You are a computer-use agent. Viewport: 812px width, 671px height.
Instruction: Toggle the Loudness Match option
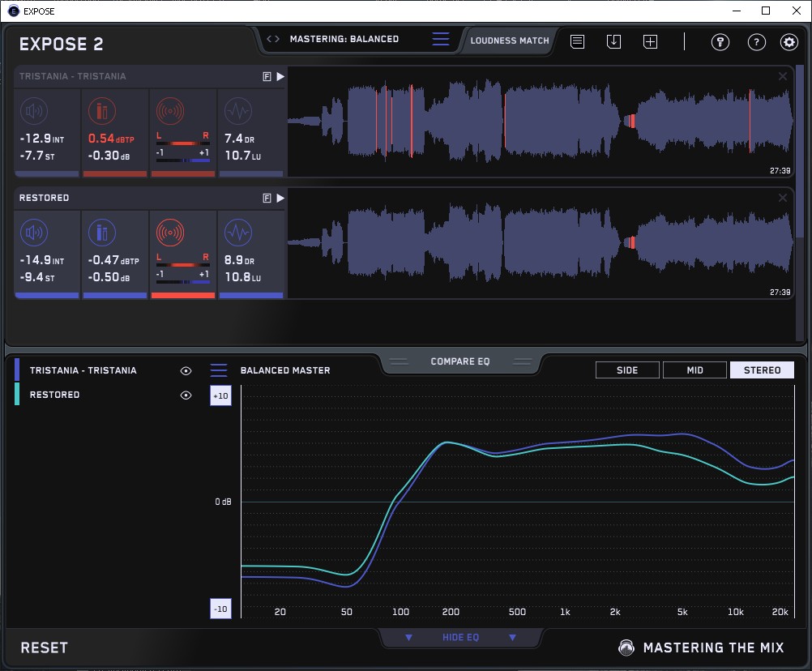click(x=509, y=40)
